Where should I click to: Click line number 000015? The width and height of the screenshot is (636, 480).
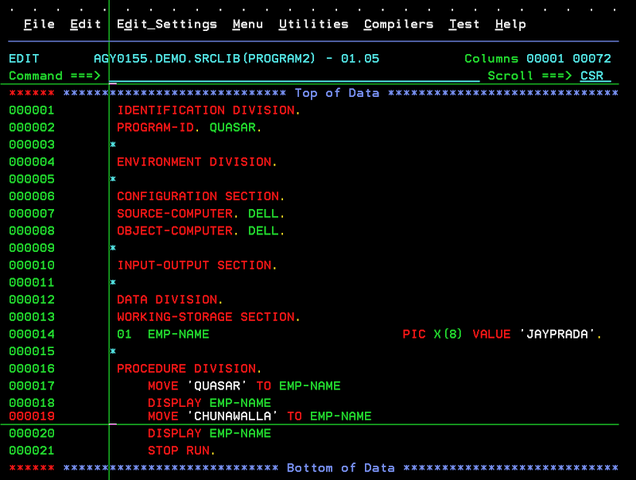32,351
